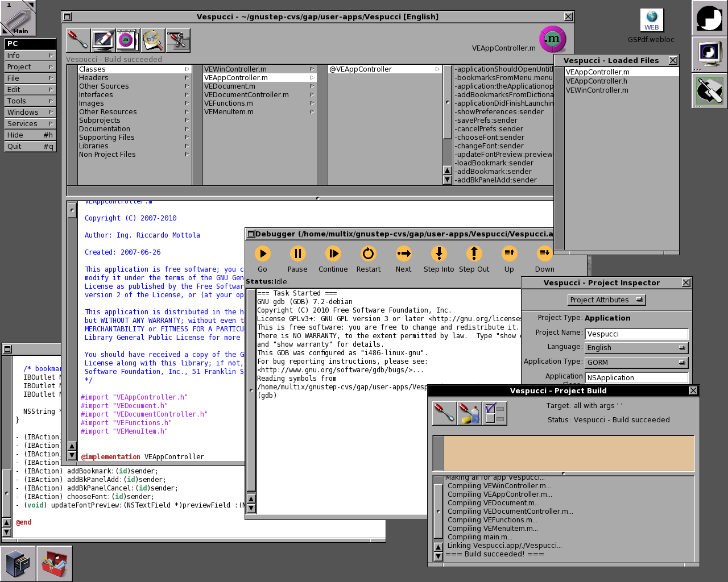728x582 pixels.
Task: Click the Project Name field containing Vespucci
Action: click(636, 334)
